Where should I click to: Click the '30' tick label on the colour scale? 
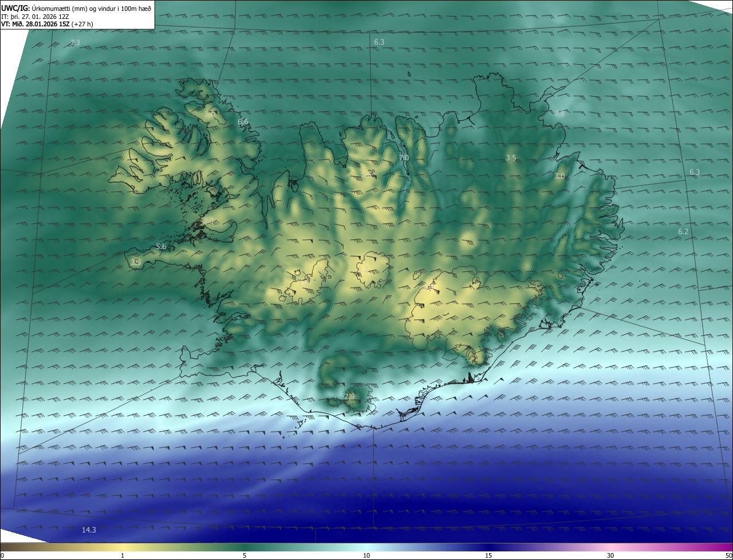[x=610, y=555]
